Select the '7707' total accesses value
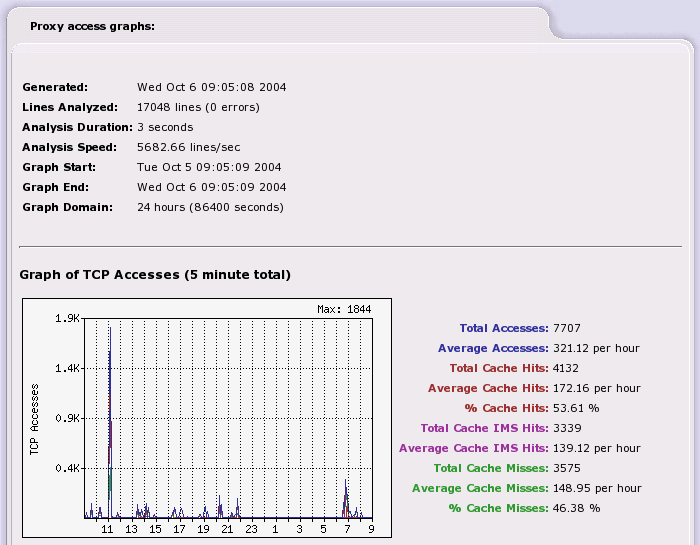The image size is (700, 545). [567, 328]
